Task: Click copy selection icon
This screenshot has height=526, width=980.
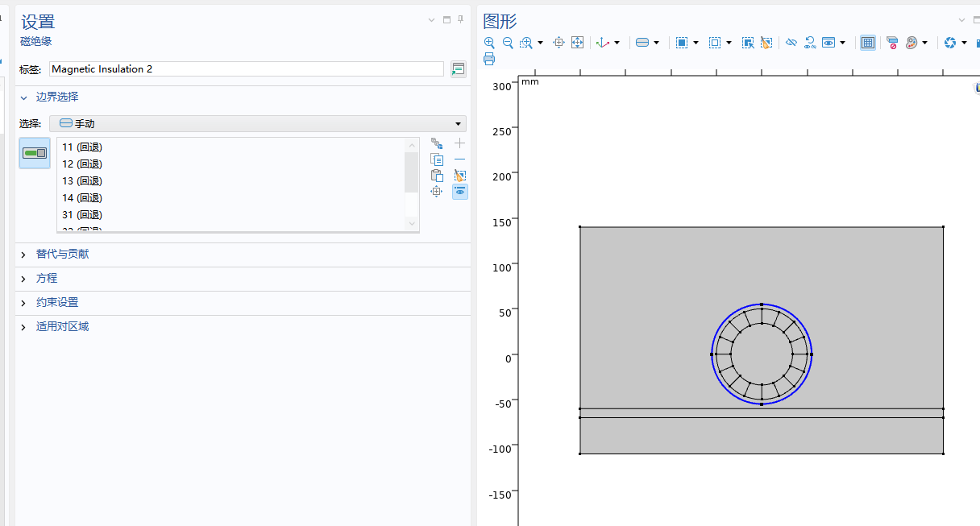Action: [x=437, y=159]
